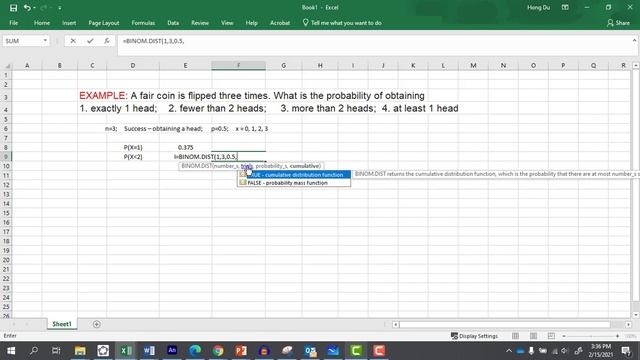
Task: Expand the formula bar with its chevron
Action: tap(634, 40)
